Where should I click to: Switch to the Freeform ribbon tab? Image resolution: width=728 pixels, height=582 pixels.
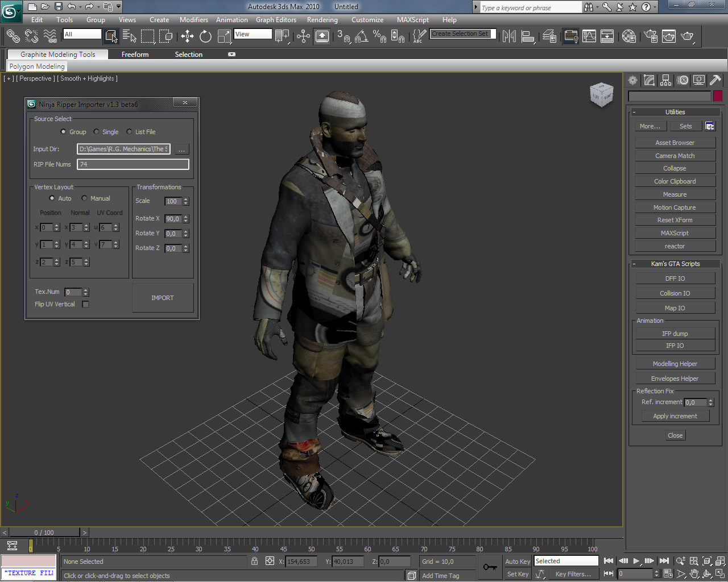click(135, 55)
